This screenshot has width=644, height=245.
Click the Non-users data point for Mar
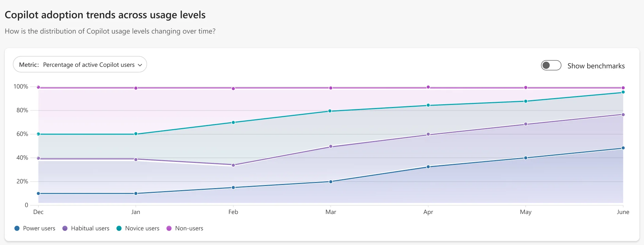point(331,88)
